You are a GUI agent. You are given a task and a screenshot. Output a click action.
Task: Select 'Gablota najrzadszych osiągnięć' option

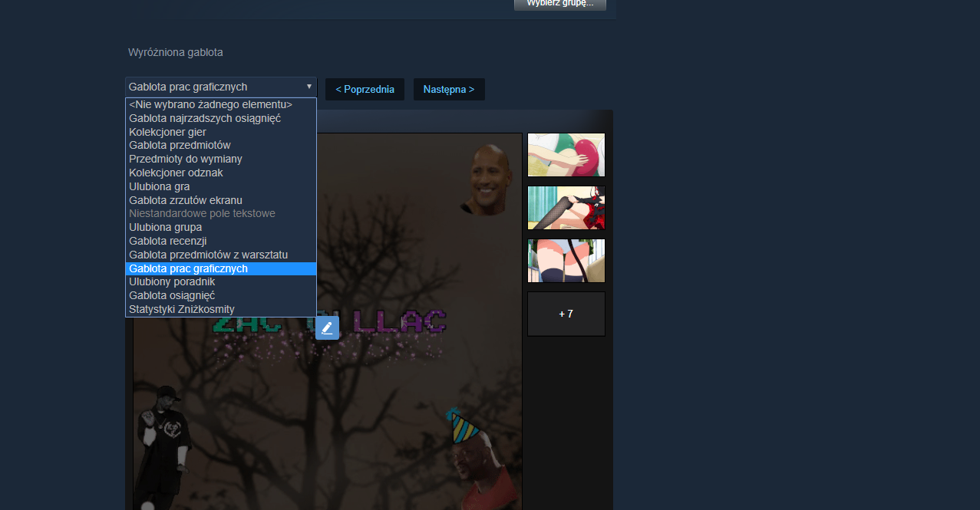[205, 118]
